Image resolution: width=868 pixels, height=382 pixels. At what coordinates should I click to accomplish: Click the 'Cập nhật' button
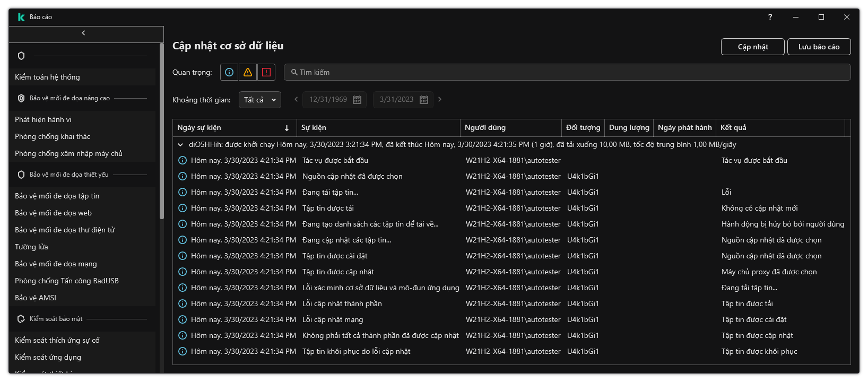pos(752,47)
